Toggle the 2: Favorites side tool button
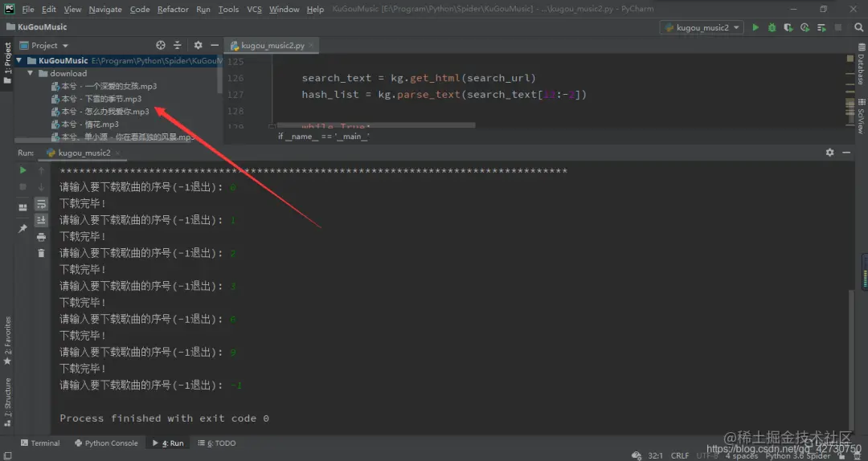 tap(7, 341)
